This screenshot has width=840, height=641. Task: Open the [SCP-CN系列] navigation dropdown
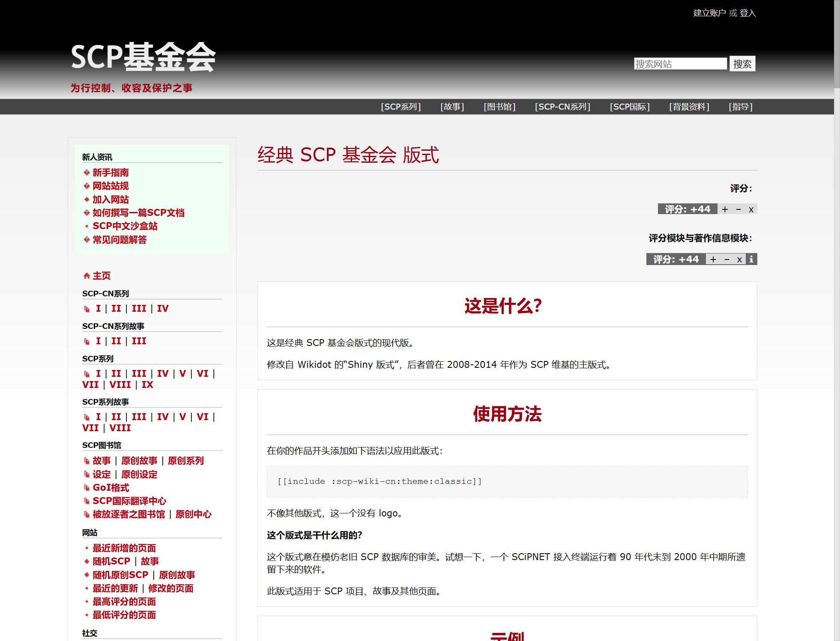point(562,107)
